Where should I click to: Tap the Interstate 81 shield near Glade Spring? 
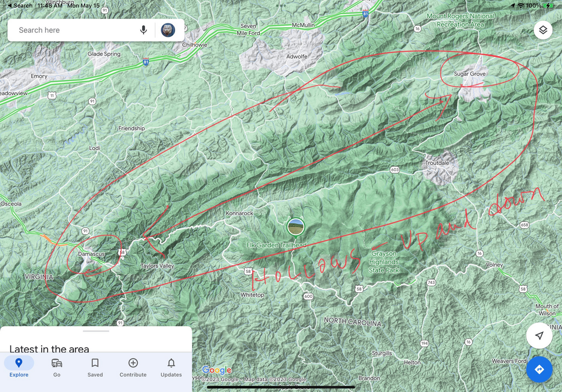[x=146, y=62]
